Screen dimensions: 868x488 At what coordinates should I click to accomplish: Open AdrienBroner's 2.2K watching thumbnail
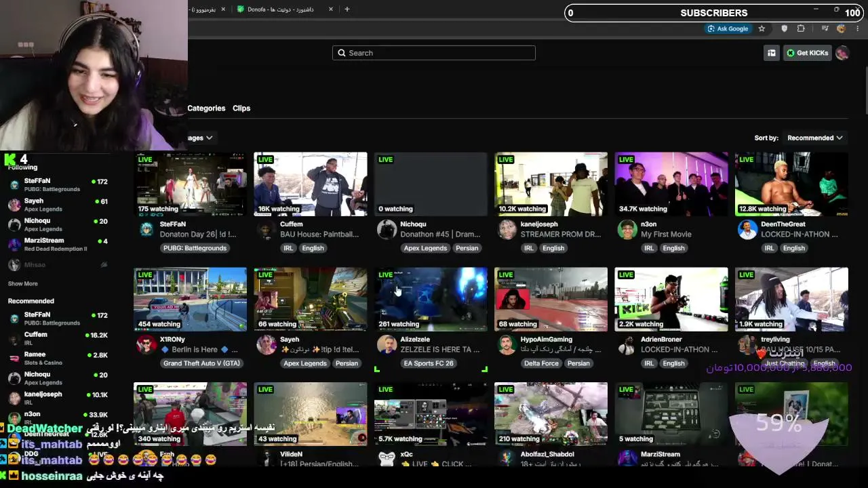click(671, 300)
